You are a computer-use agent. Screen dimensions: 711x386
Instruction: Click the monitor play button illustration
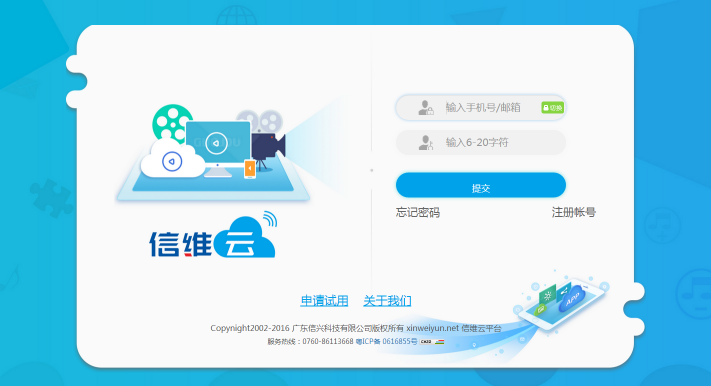[216, 143]
